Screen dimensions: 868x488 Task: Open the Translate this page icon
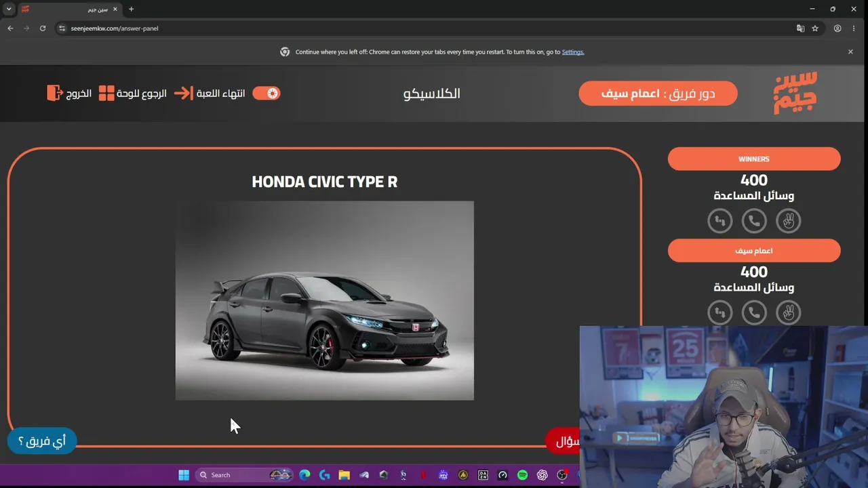coord(801,28)
